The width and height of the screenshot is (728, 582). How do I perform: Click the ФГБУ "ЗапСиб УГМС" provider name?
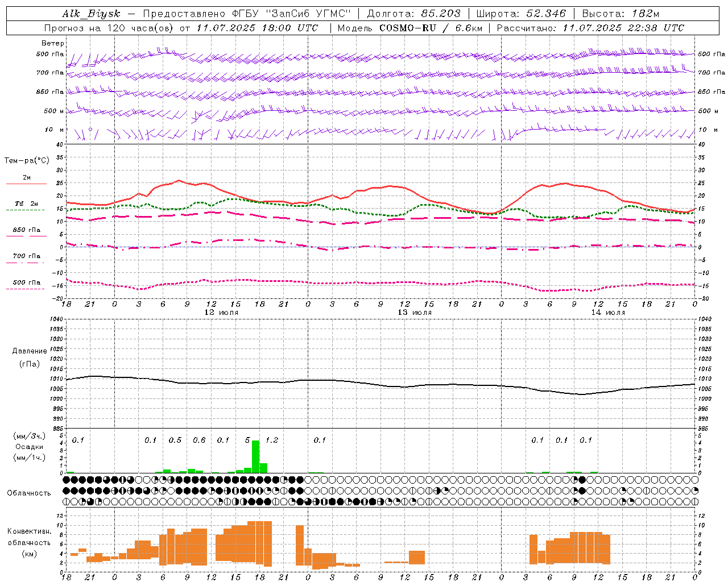click(292, 14)
